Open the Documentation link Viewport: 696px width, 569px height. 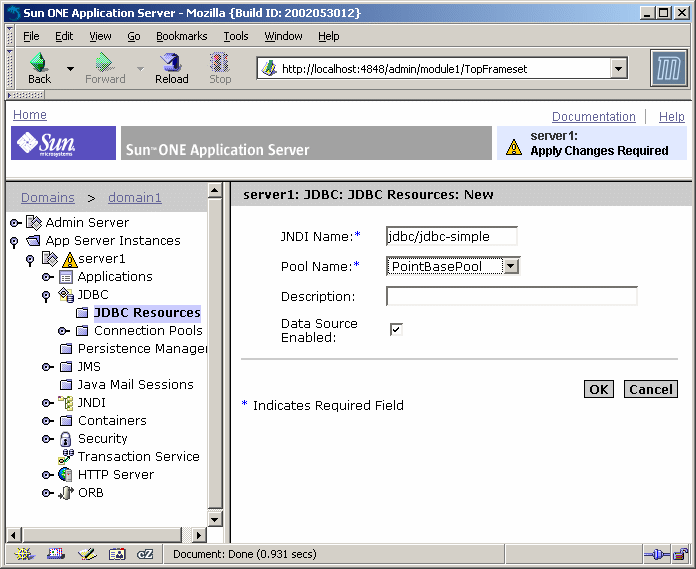pos(593,117)
